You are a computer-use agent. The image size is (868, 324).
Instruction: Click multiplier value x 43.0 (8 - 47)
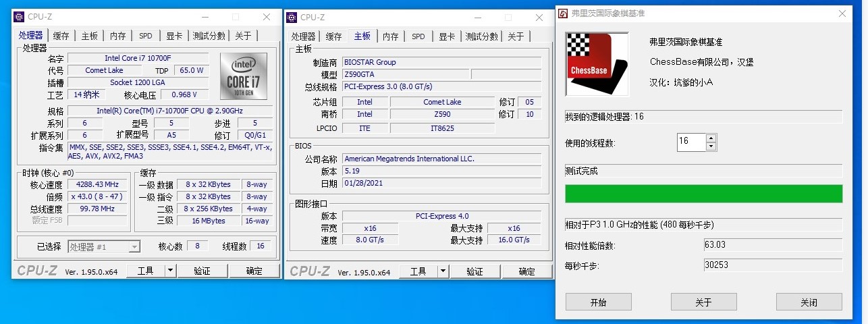pos(98,196)
